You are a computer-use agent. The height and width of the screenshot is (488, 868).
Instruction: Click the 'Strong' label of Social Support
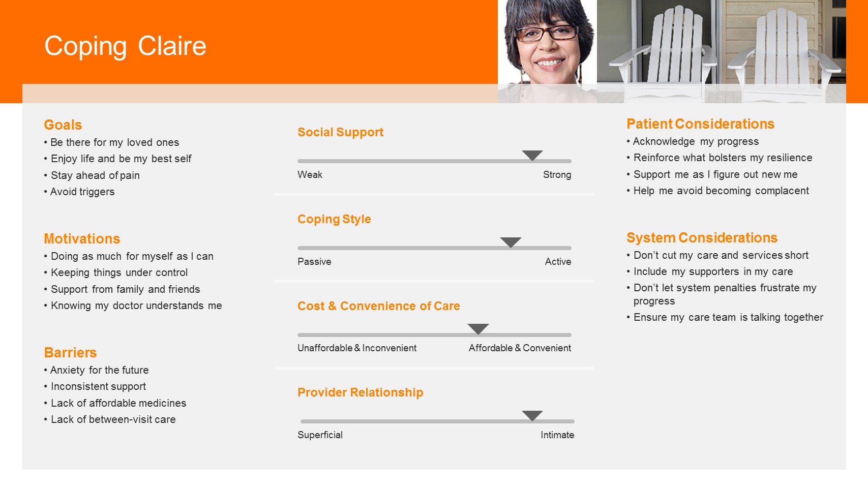click(557, 175)
